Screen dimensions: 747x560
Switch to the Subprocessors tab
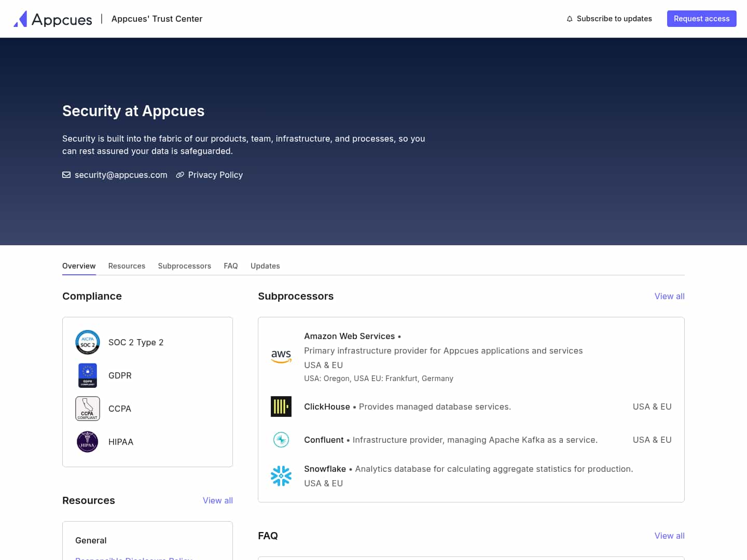tap(184, 266)
